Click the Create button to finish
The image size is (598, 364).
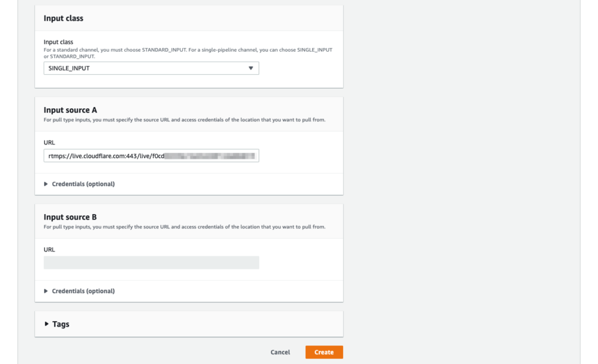324,352
